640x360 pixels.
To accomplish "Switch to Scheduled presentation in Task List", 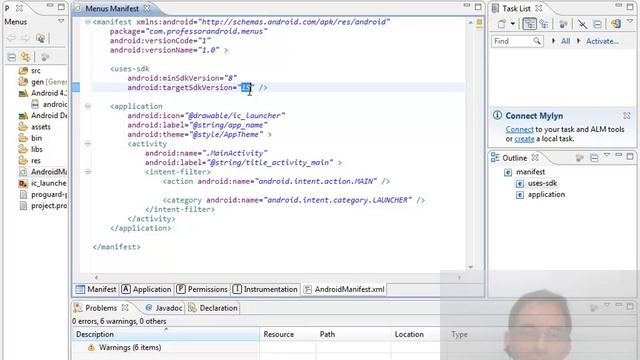I will tap(544, 24).
